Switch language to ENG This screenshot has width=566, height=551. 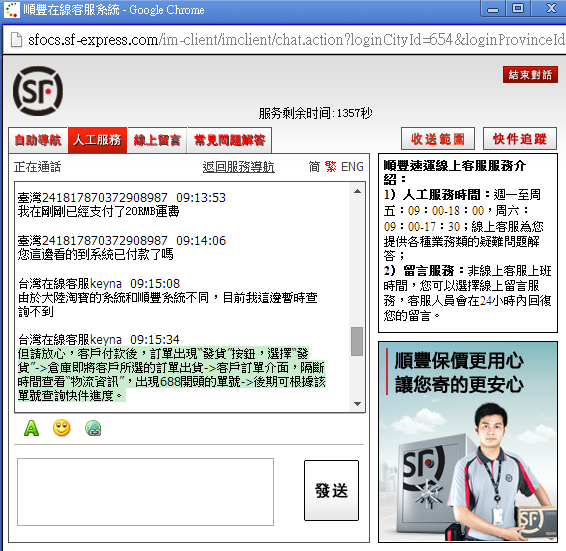[352, 167]
